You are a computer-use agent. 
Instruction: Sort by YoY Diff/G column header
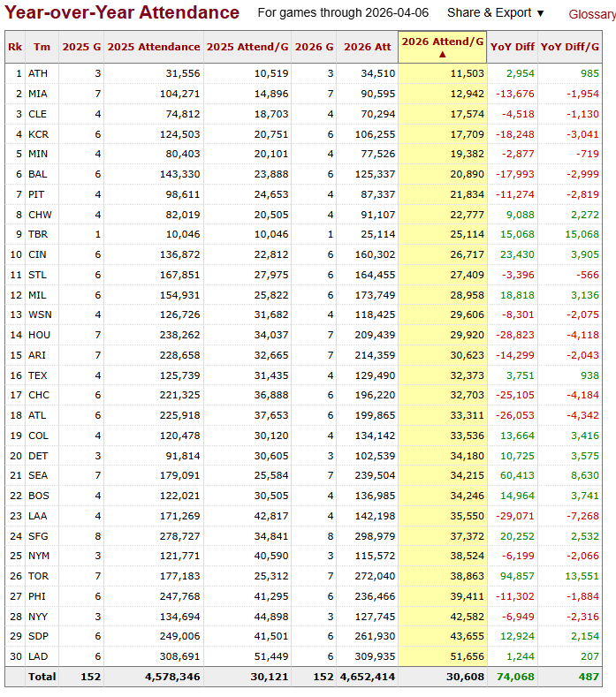(x=570, y=47)
